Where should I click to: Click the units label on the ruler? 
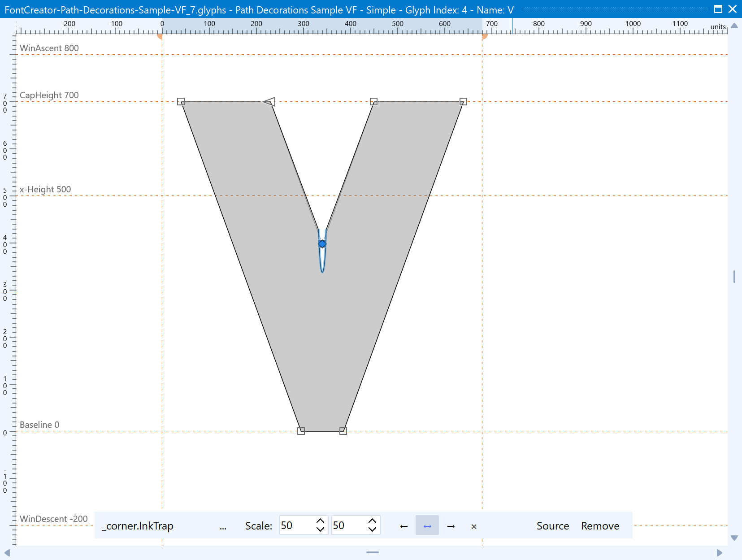click(718, 27)
